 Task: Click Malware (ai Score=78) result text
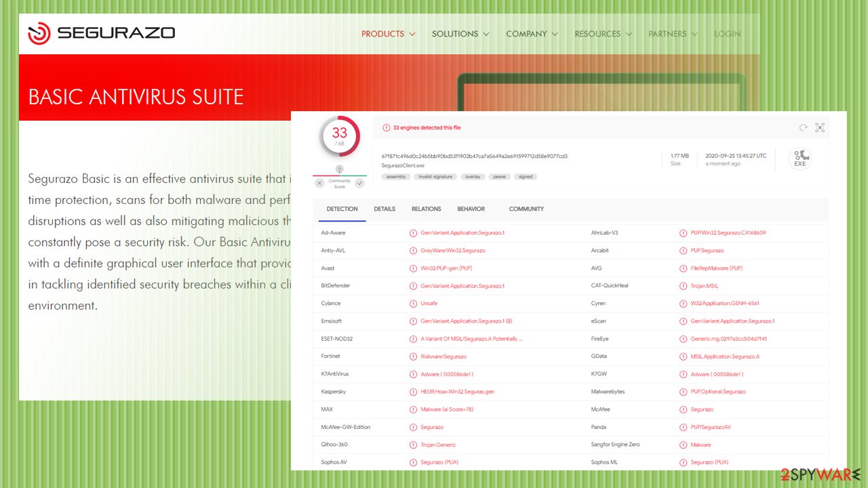click(x=447, y=409)
